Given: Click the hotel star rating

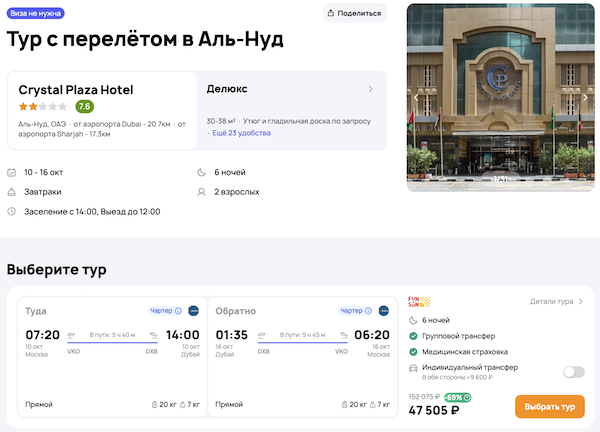Looking at the screenshot, I should (x=42, y=106).
